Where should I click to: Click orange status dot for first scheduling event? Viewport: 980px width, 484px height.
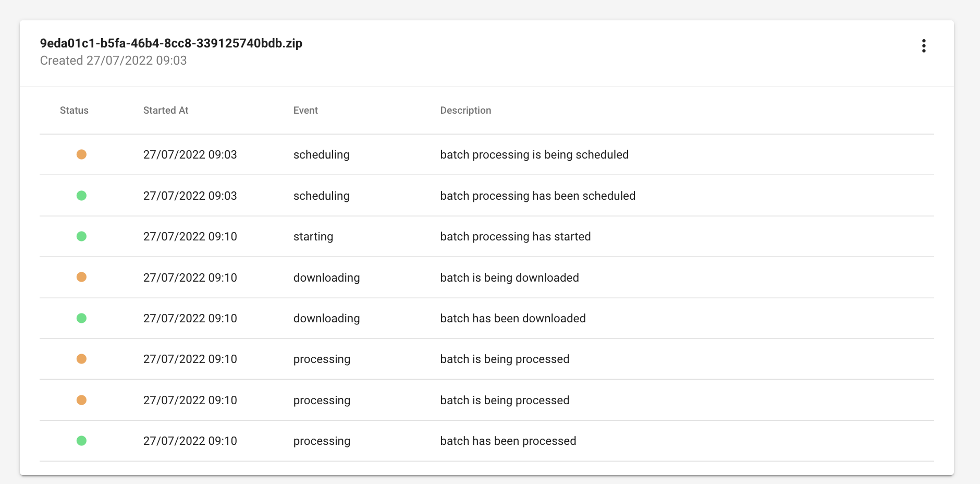pos(81,154)
